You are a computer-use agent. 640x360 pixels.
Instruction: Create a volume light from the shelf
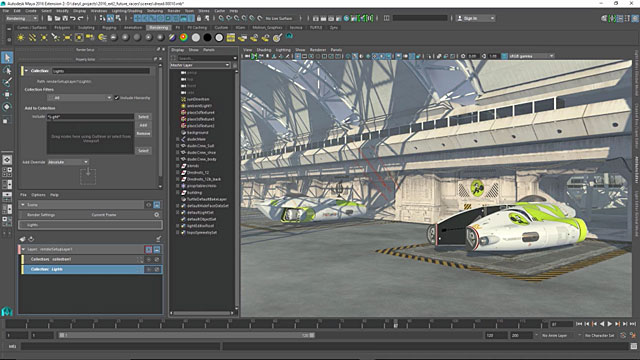pos(79,38)
